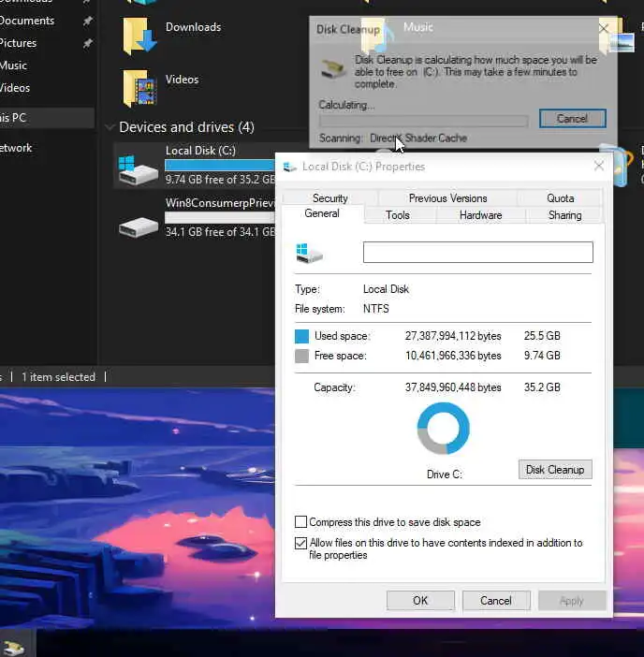
Task: Click the Disk Cleanup taskbar icon
Action: [14, 647]
